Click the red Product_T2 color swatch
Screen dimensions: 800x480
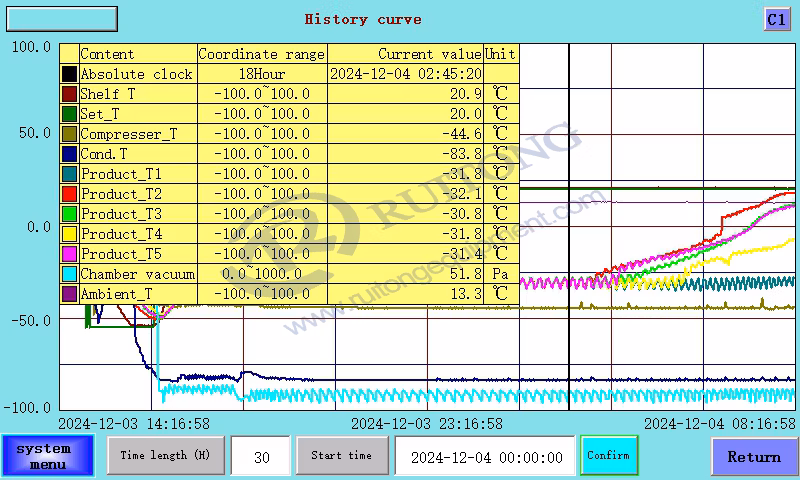click(69, 194)
